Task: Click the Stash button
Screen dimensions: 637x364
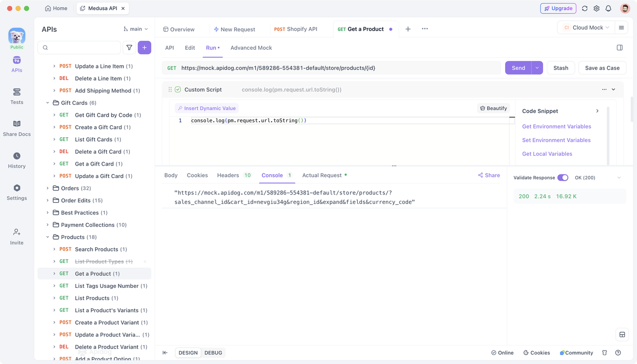Action: [561, 68]
